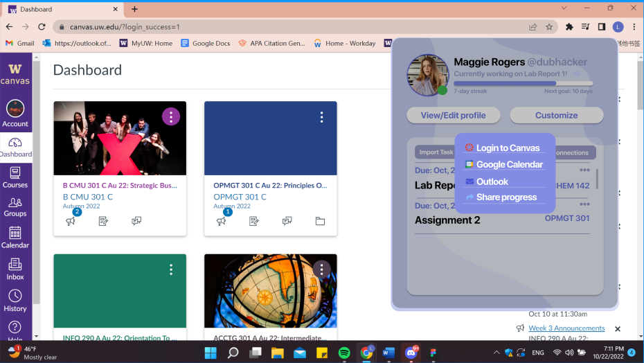Screen dimensions: 644x363
Task: Open OPMGT 301 C card options menu
Action: tap(321, 117)
